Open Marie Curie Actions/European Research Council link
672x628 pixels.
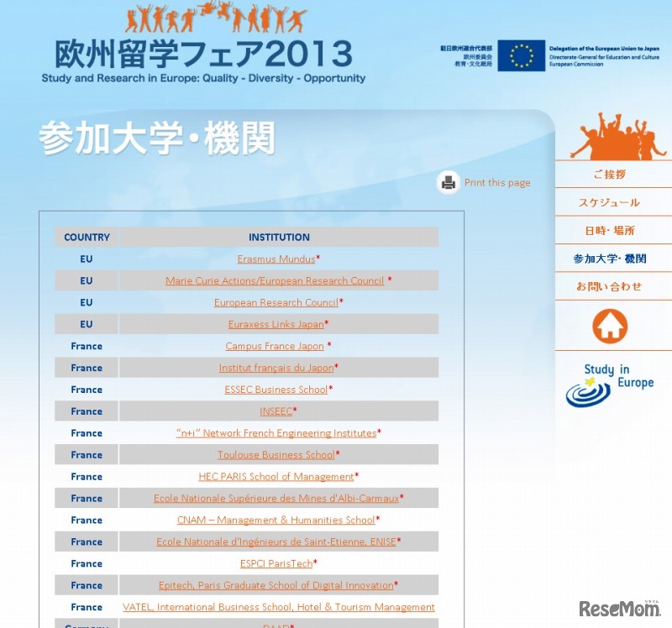coord(275,280)
